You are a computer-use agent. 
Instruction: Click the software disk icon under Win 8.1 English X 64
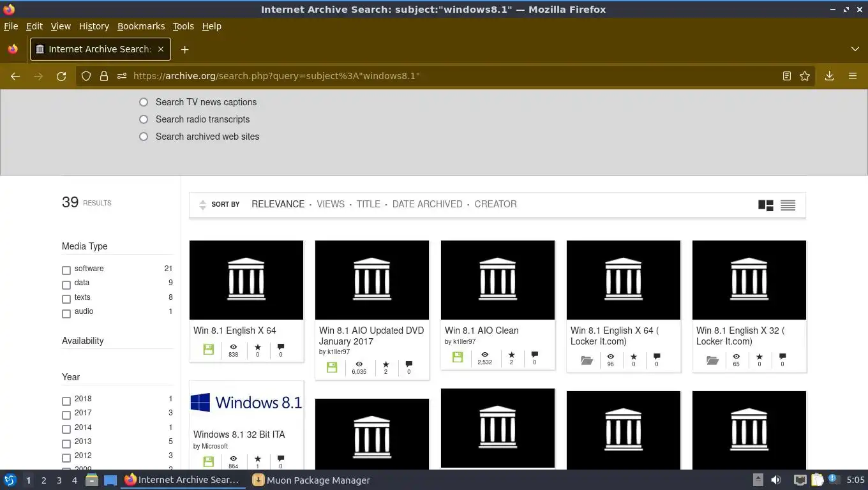[208, 349]
